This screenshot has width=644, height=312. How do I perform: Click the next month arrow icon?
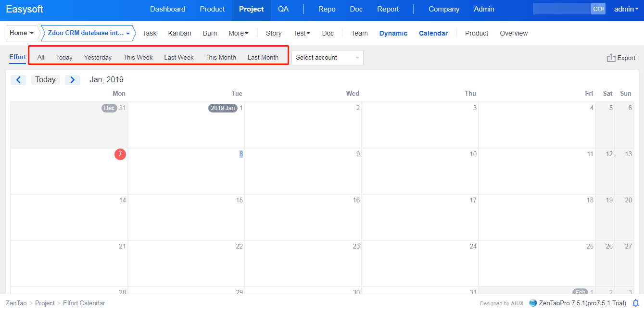[x=72, y=80]
